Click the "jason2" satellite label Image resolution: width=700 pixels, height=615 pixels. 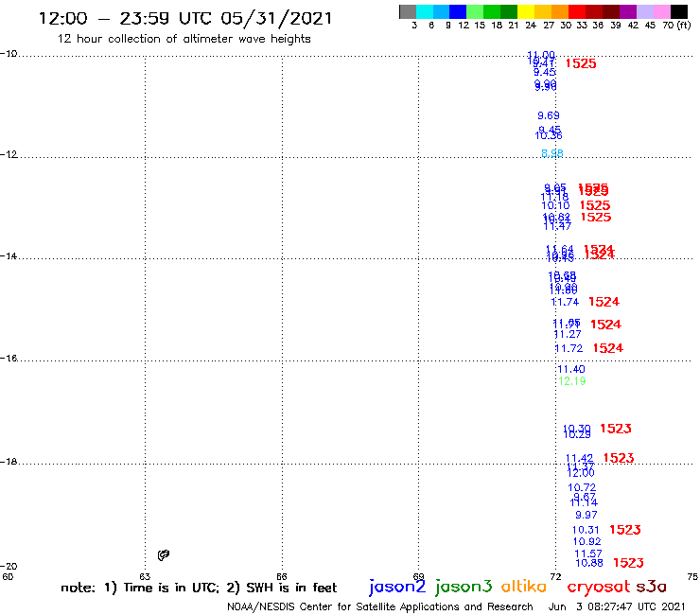click(397, 587)
